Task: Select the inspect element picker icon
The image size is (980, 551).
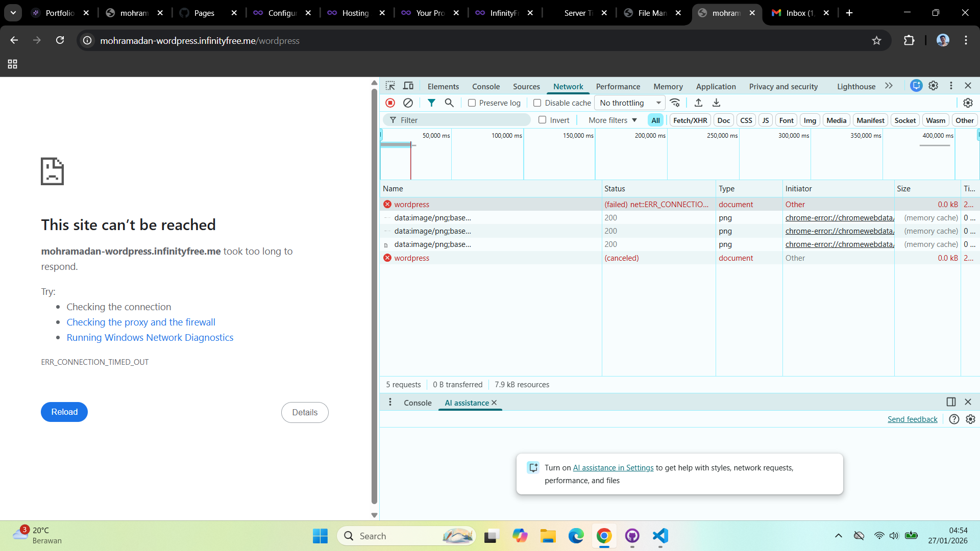Action: click(390, 86)
